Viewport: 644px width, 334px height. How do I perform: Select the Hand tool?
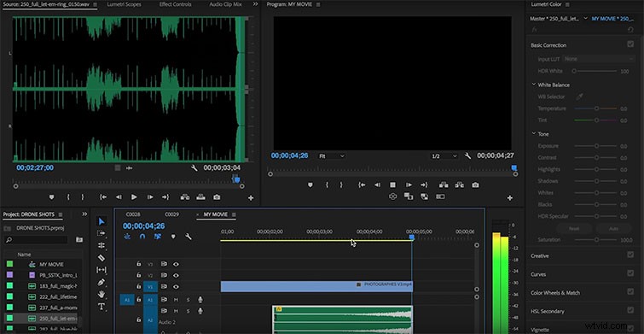[x=101, y=295]
